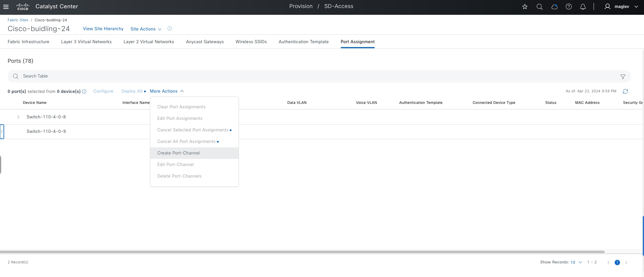
Task: Click the table filter funnel icon
Action: click(x=623, y=77)
